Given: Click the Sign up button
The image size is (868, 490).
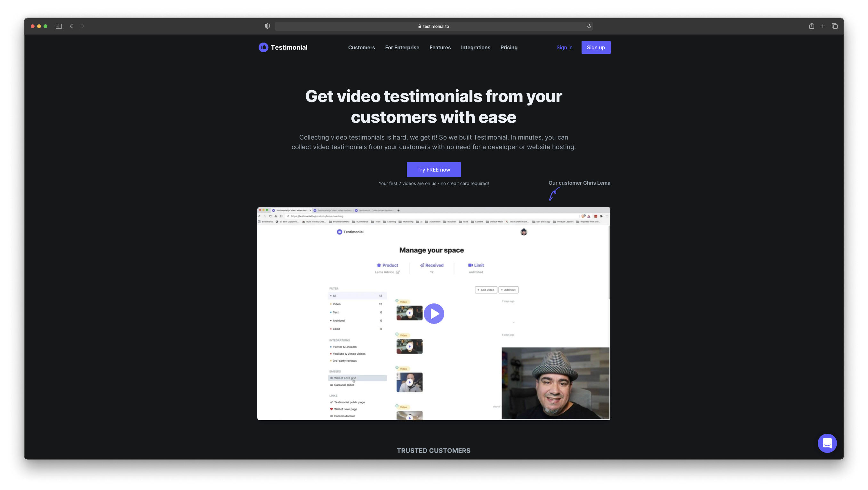Looking at the screenshot, I should click(x=595, y=47).
